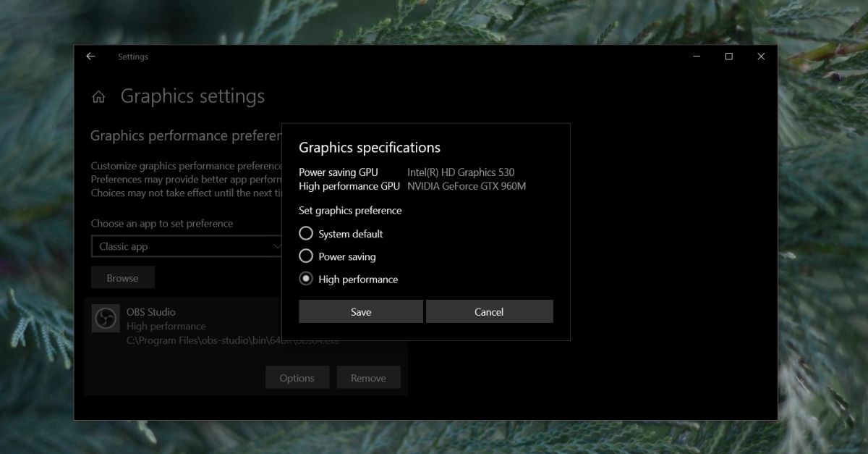Screen dimensions: 868x454
Task: Open Options for OBS Studio
Action: (297, 378)
